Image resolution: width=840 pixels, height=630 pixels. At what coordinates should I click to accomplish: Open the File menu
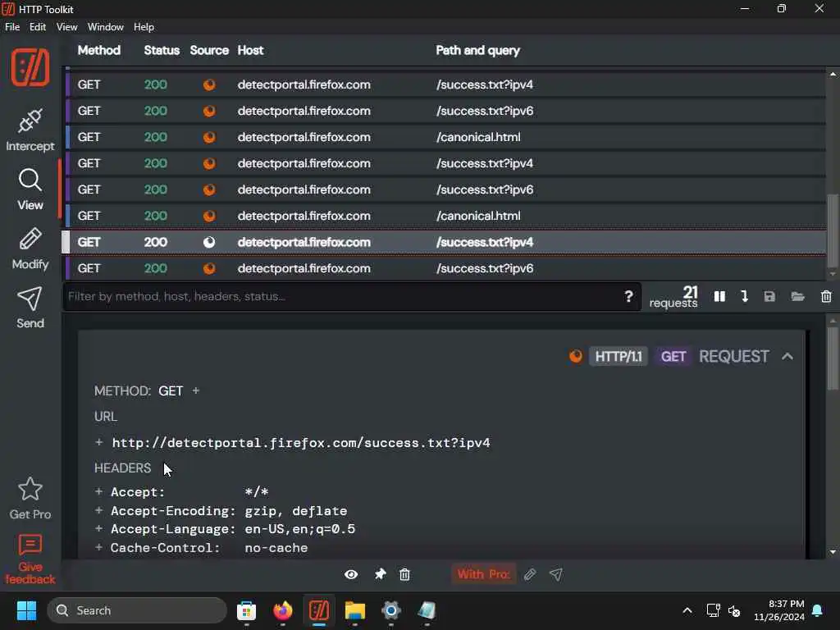pyautogui.click(x=12, y=27)
